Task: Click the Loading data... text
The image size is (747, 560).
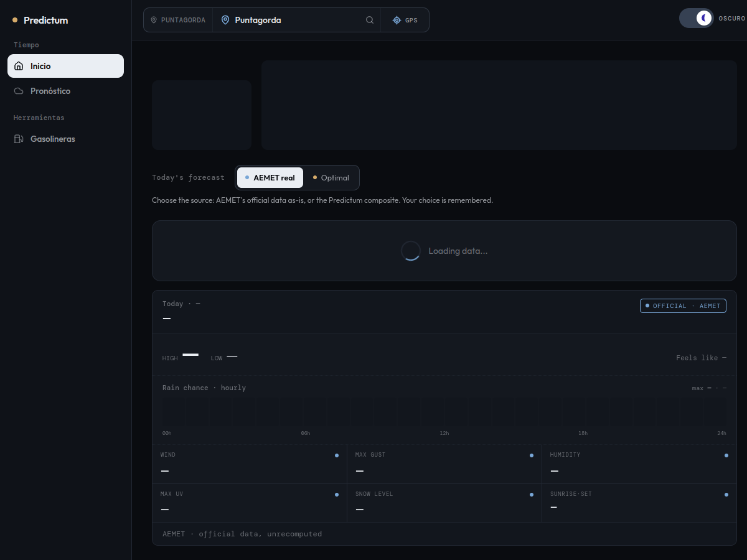Action: (x=458, y=251)
